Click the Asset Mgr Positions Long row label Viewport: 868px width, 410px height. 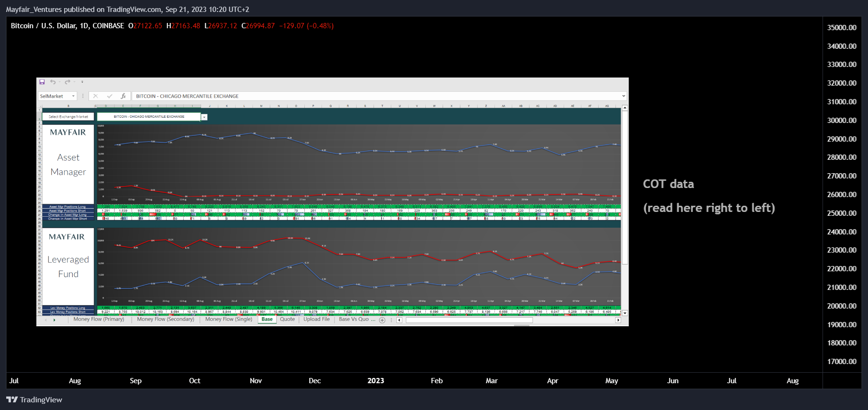pos(67,207)
